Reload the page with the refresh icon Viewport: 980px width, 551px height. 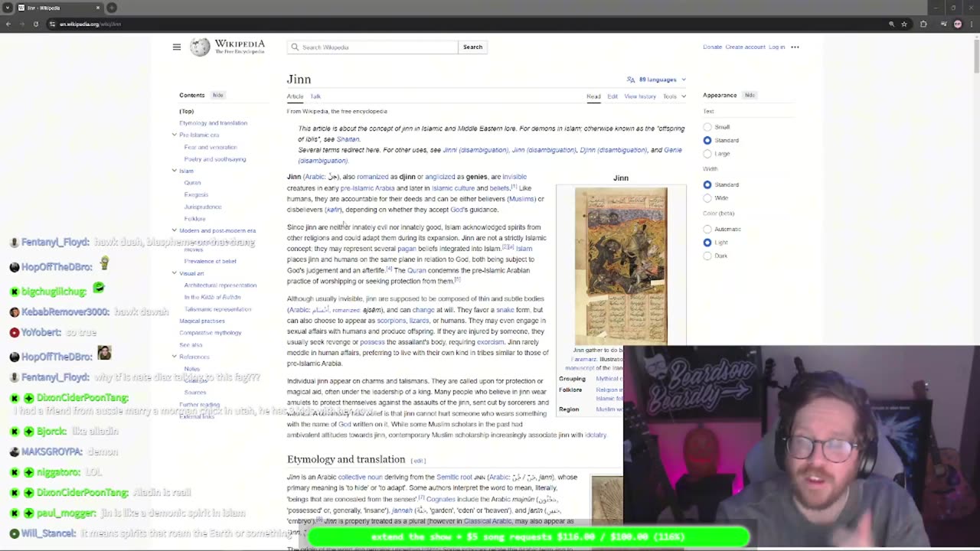click(36, 24)
